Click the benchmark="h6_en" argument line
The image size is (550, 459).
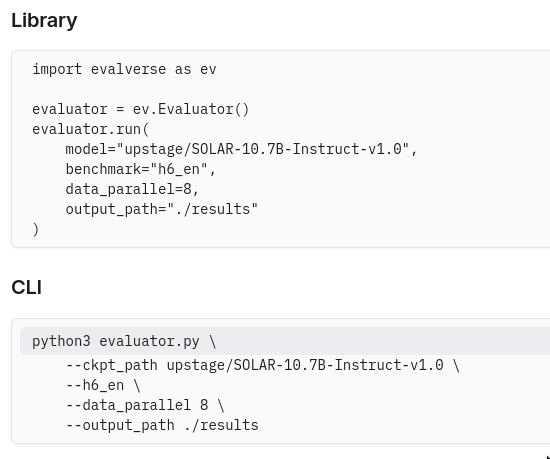(x=141, y=169)
